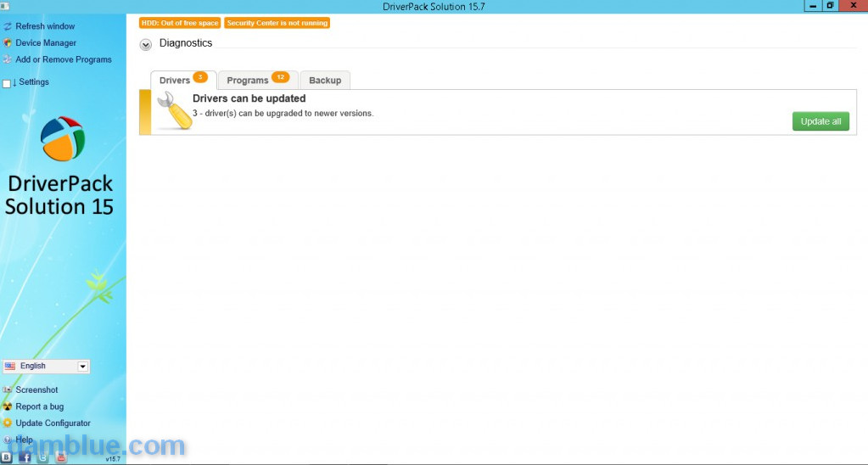Minimize the DriverPack Solution window
Image resolution: width=868 pixels, height=465 pixels.
813,6
